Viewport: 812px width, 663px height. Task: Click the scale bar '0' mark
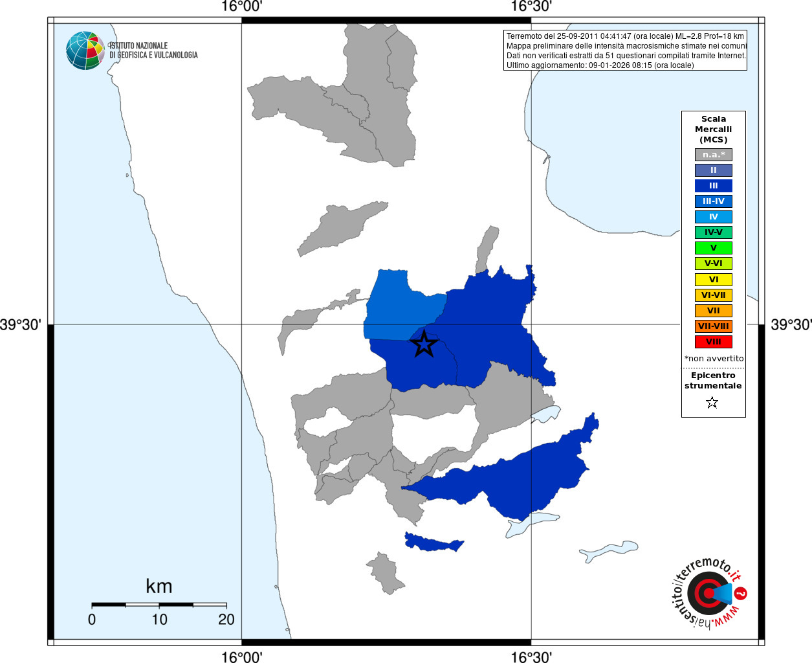point(92,620)
